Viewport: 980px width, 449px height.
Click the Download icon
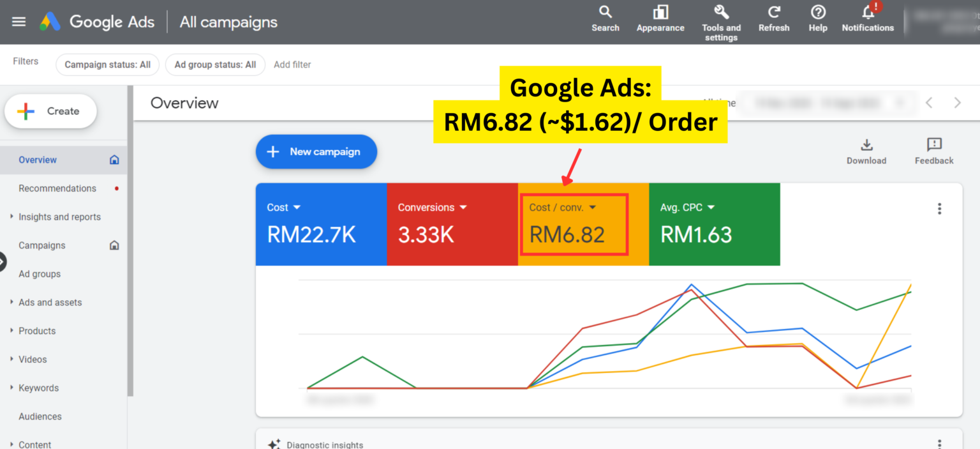pos(866,145)
